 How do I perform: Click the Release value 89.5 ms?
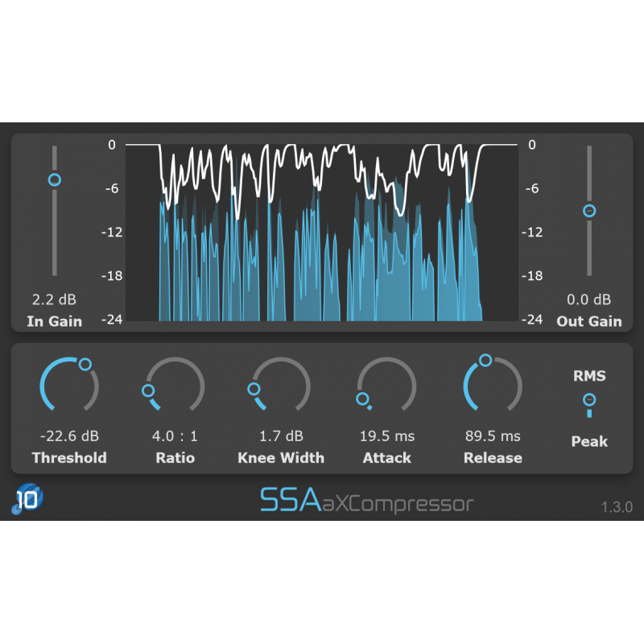tap(493, 436)
